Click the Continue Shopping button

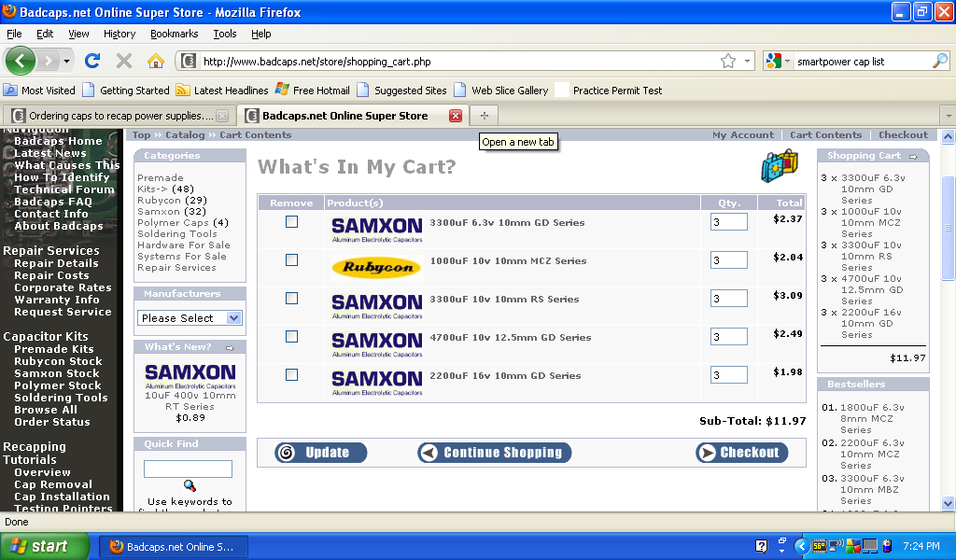click(495, 453)
